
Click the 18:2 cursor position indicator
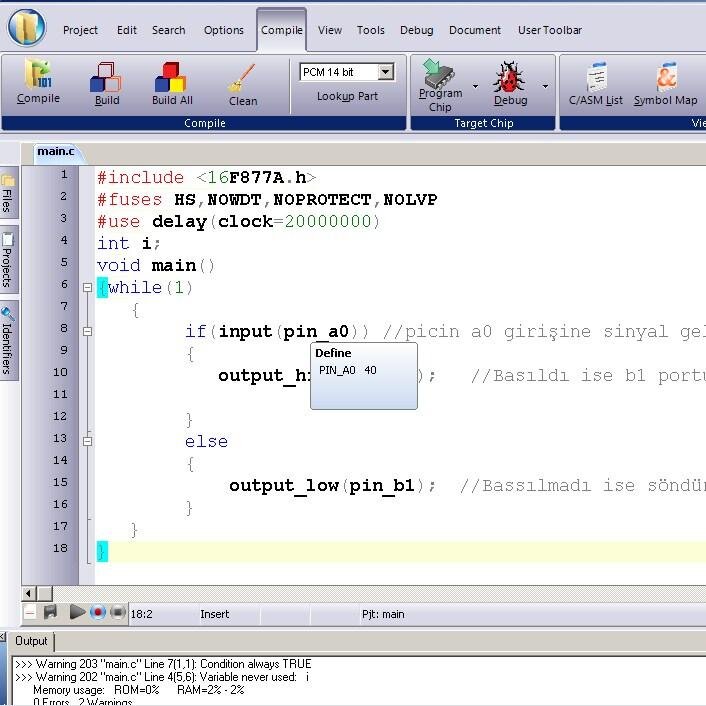141,614
